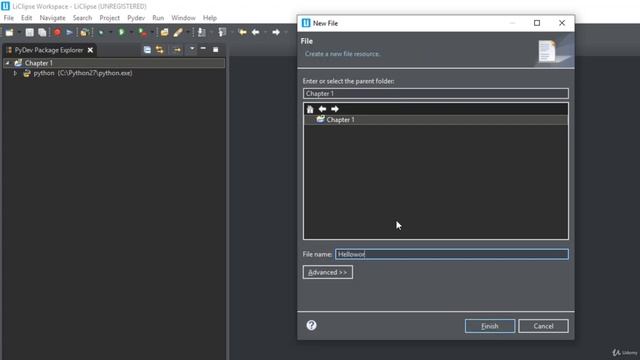The height and width of the screenshot is (360, 640).
Task: Click the Forward navigation arrow in toolbar
Action: click(276, 32)
